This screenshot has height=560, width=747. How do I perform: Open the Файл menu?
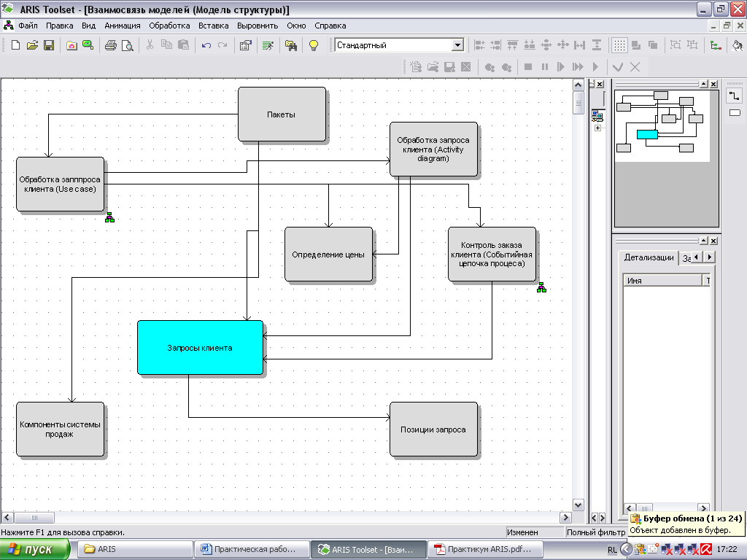pos(28,26)
